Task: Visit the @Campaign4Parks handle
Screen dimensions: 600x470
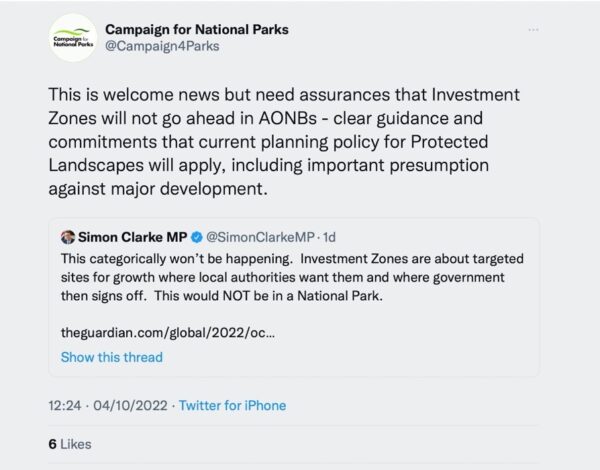Action: [x=162, y=46]
